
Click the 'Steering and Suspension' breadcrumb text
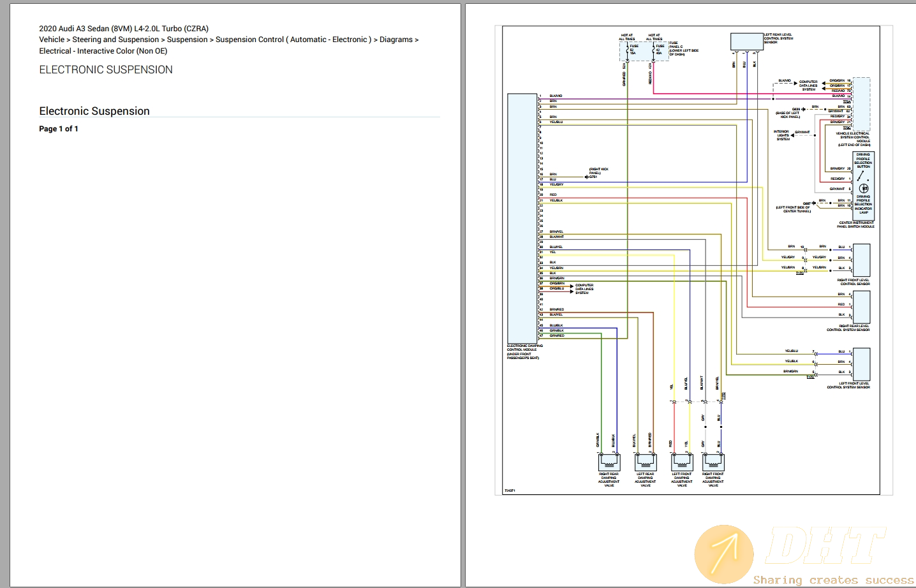115,40
